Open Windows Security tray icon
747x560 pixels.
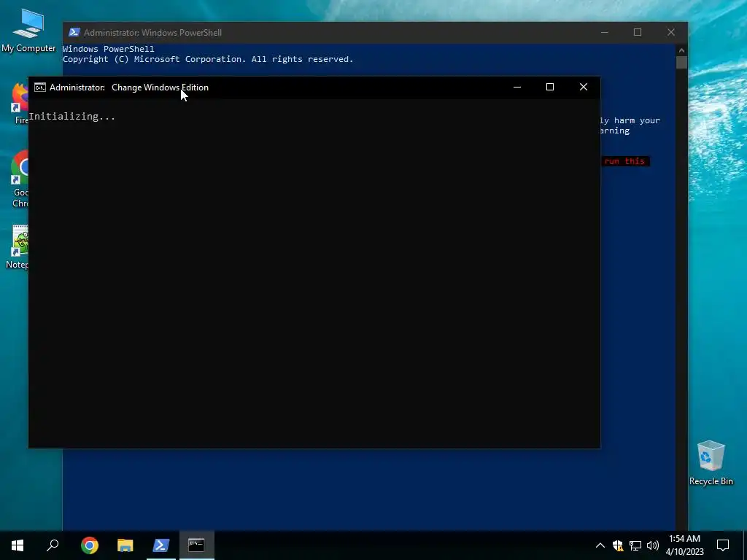(x=618, y=545)
